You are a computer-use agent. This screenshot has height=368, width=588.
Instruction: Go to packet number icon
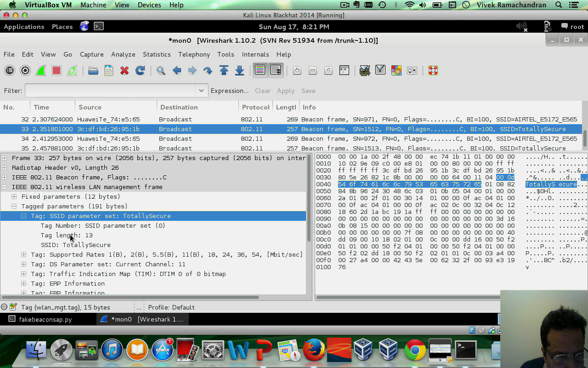(x=208, y=70)
